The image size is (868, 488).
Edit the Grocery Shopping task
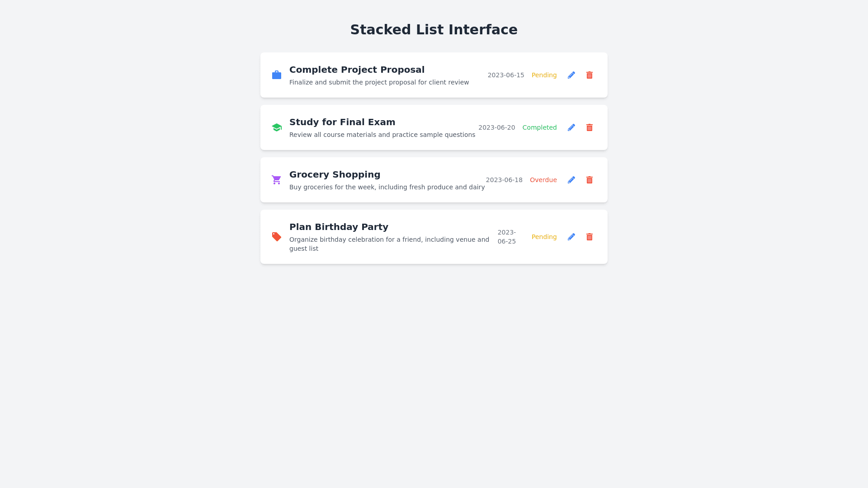coord(571,180)
